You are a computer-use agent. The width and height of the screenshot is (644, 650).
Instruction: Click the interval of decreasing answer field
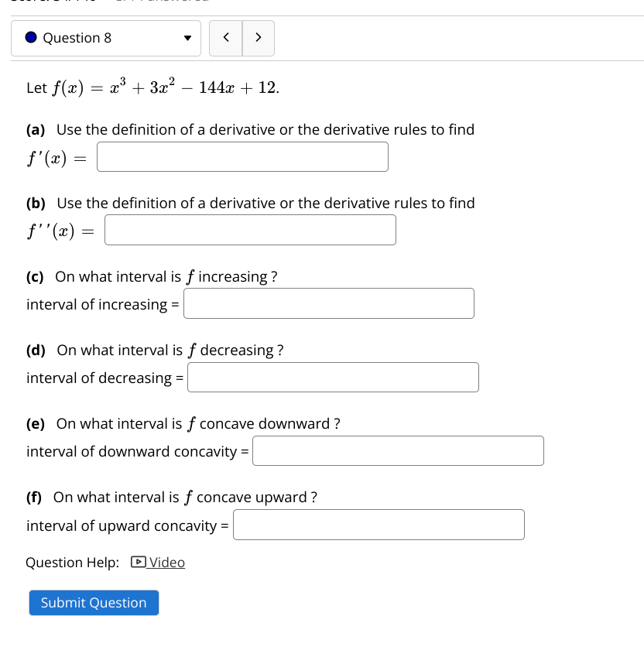coord(333,377)
